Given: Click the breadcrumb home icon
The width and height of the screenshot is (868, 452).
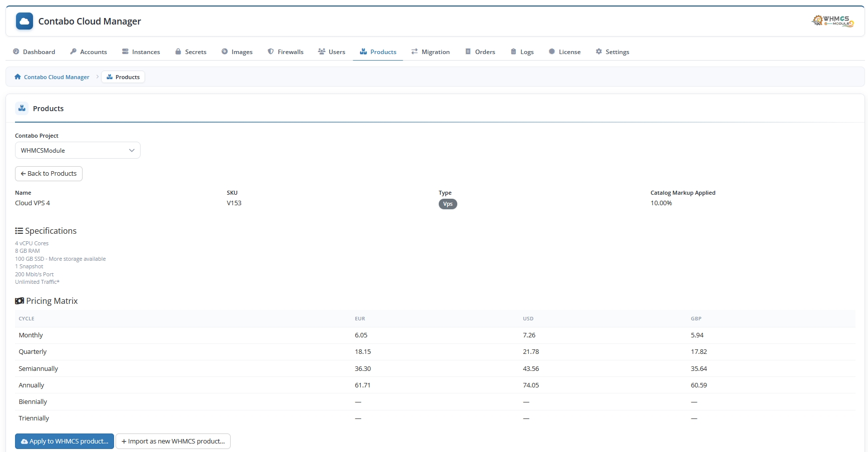Looking at the screenshot, I should pyautogui.click(x=18, y=77).
